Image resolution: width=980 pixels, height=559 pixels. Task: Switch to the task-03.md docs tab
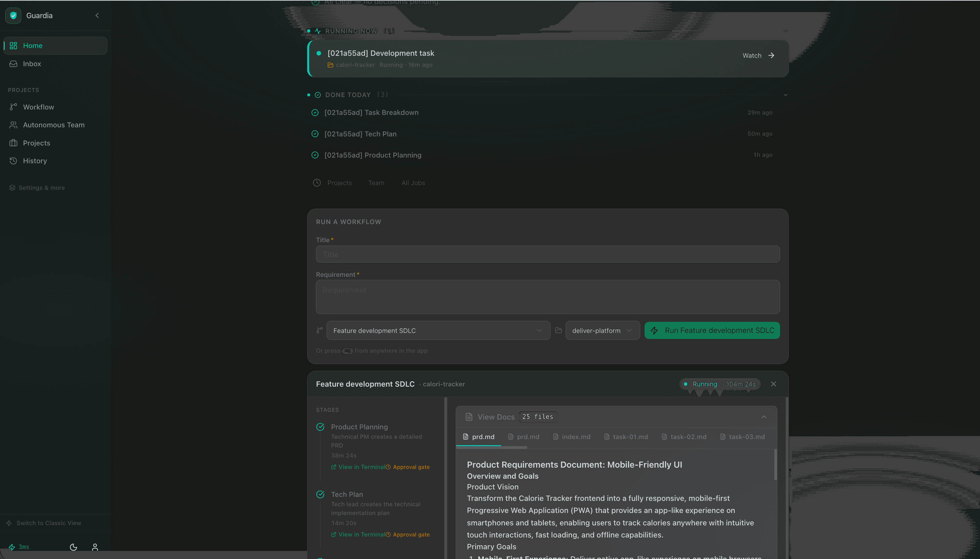[x=742, y=437]
